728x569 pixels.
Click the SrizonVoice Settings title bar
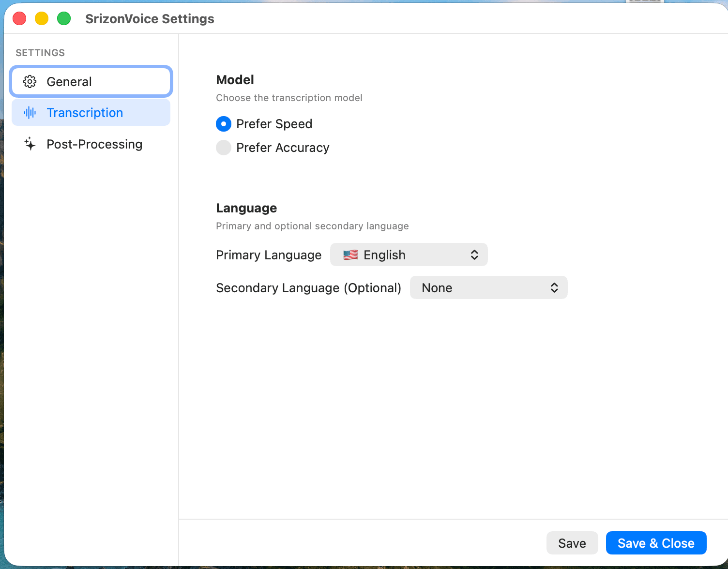click(150, 18)
